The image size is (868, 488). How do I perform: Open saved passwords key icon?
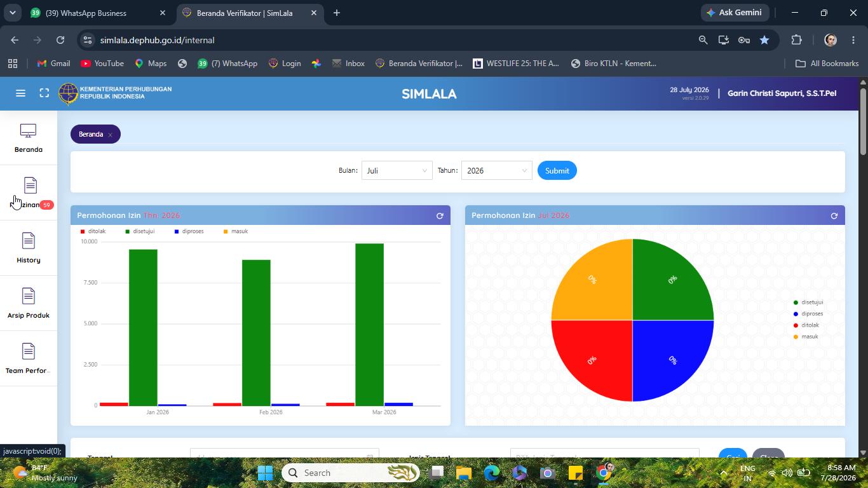point(743,40)
